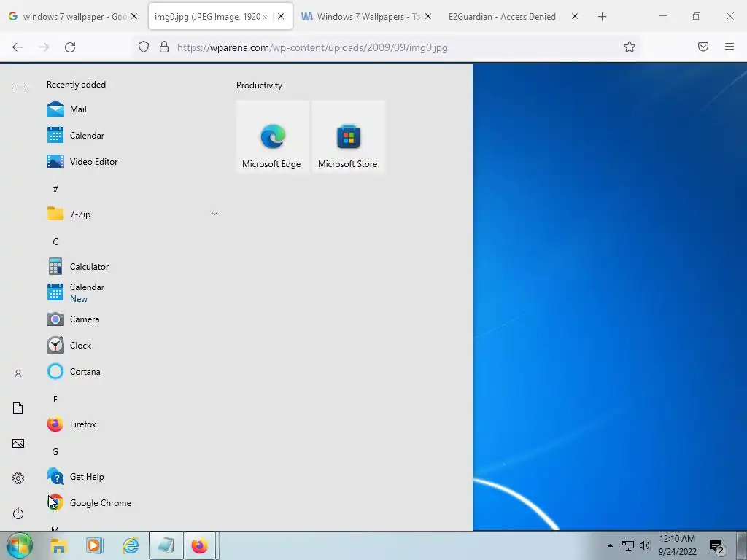Image resolution: width=747 pixels, height=560 pixels.
Task: Open the notification action center icon
Action: click(x=717, y=547)
